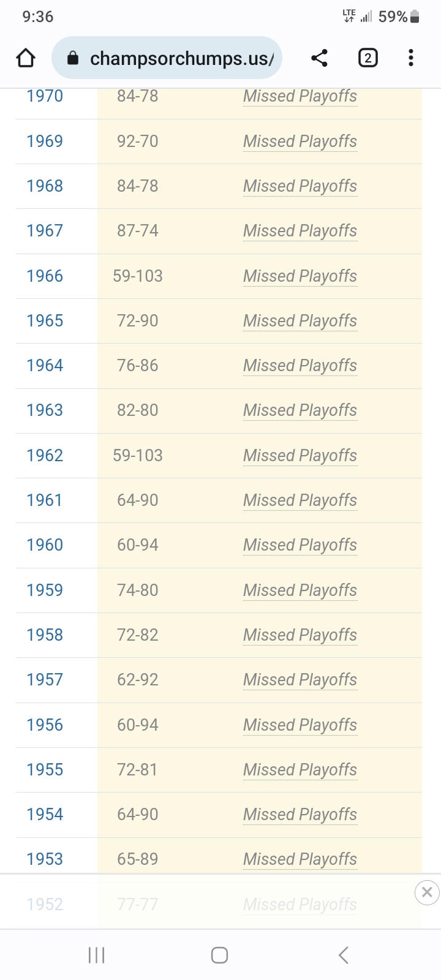Open the 1969 season link

click(x=45, y=141)
